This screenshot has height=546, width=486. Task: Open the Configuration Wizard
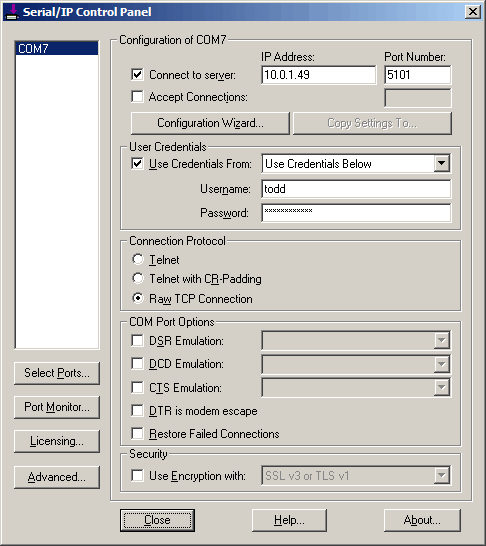pos(210,123)
